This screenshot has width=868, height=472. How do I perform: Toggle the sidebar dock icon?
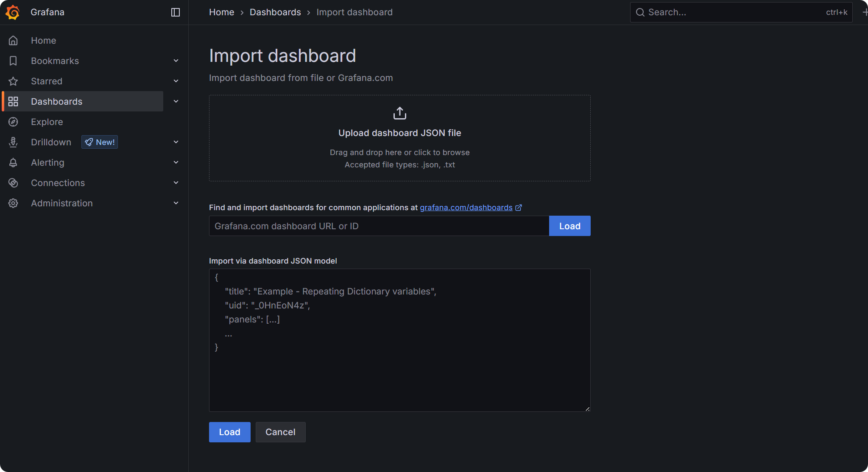[175, 12]
